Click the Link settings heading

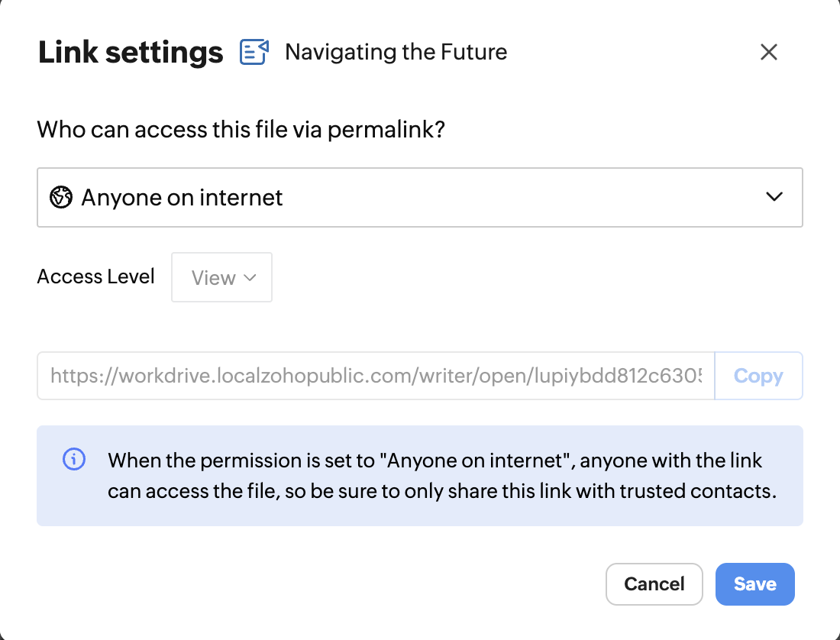tap(131, 53)
